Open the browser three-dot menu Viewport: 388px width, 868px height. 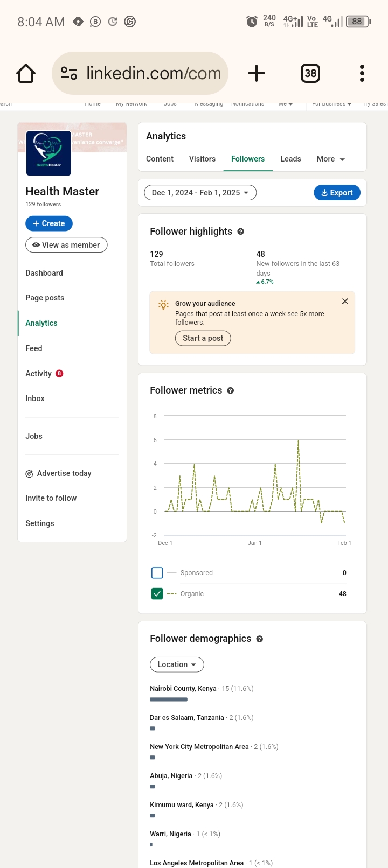(x=362, y=73)
